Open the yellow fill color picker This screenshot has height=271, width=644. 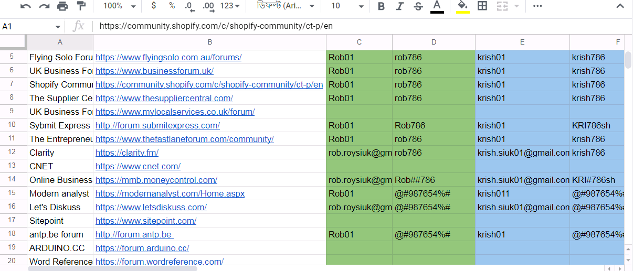462,6
